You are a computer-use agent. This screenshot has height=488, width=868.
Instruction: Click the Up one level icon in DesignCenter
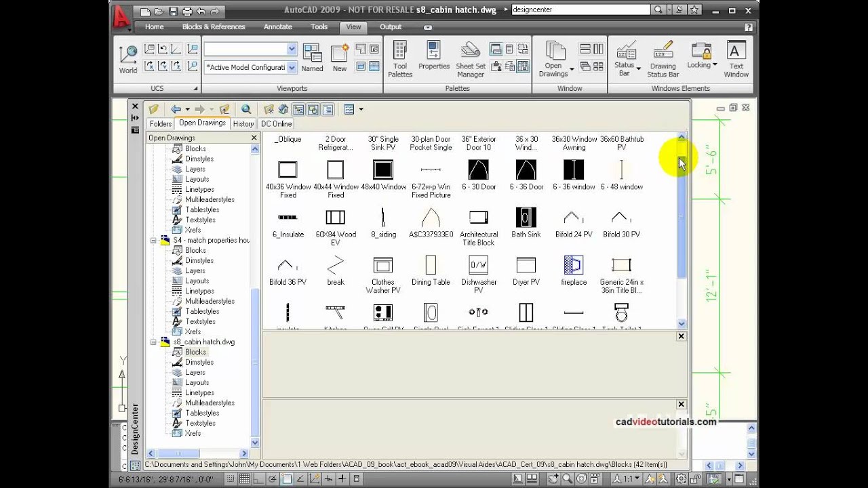coord(224,109)
